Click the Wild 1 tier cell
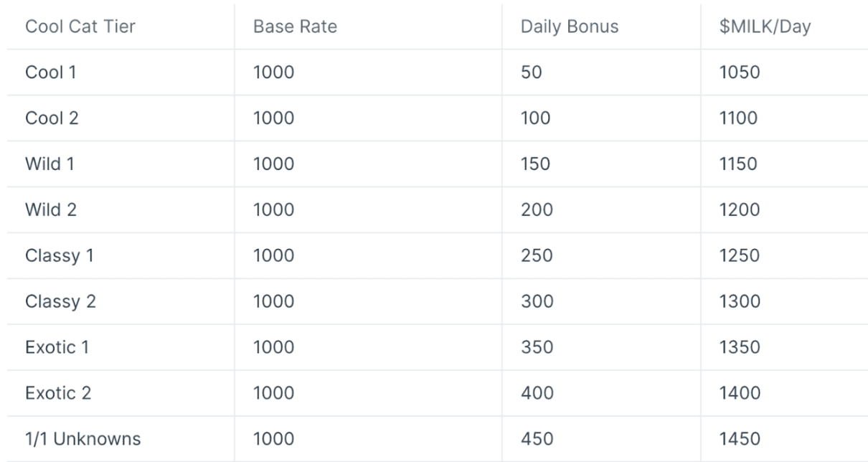The height and width of the screenshot is (462, 868). point(49,164)
